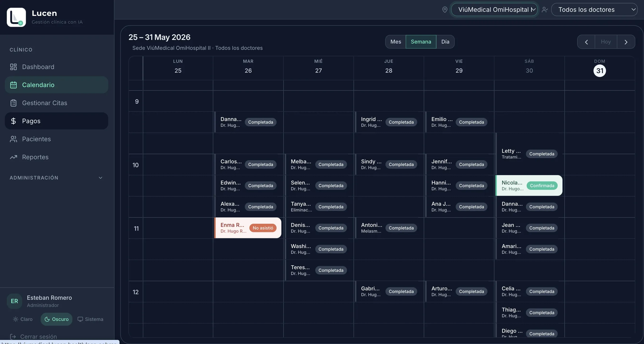Click the Lucen logo icon
The image size is (644, 344).
click(16, 17)
